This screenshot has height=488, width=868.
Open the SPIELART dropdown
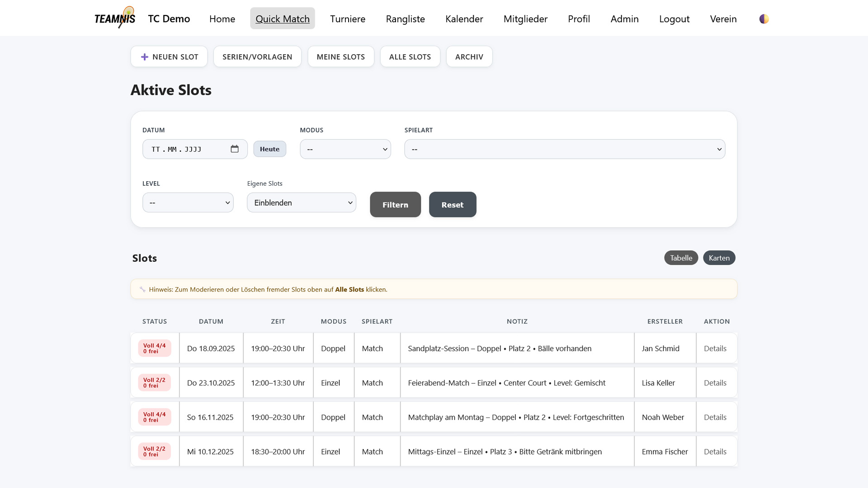pos(564,149)
